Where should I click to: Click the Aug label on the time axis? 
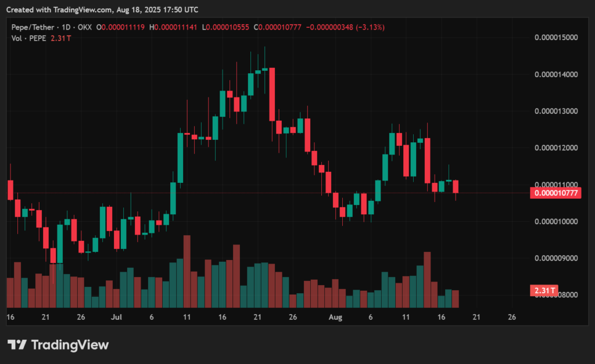tap(335, 318)
